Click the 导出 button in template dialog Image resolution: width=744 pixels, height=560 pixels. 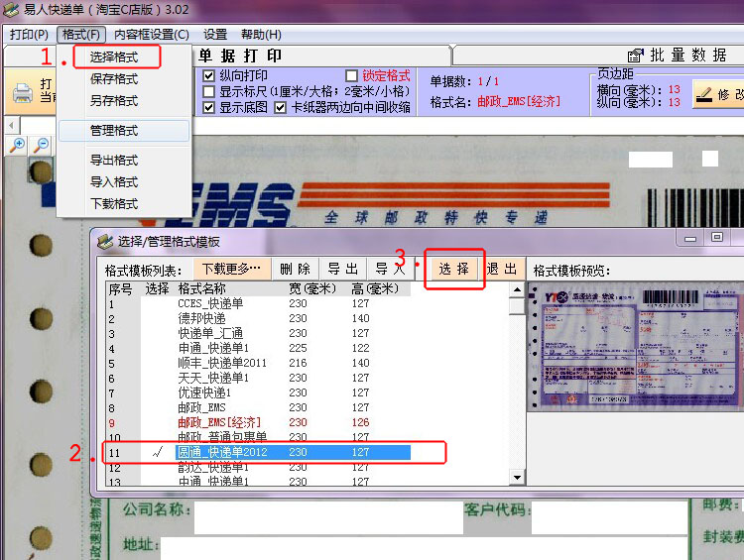pyautogui.click(x=342, y=269)
